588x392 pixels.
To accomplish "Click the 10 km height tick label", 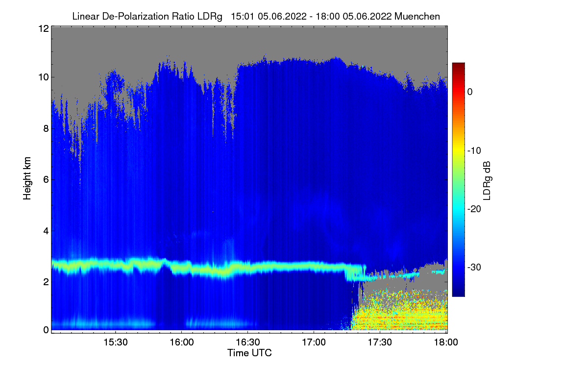I will tap(43, 77).
